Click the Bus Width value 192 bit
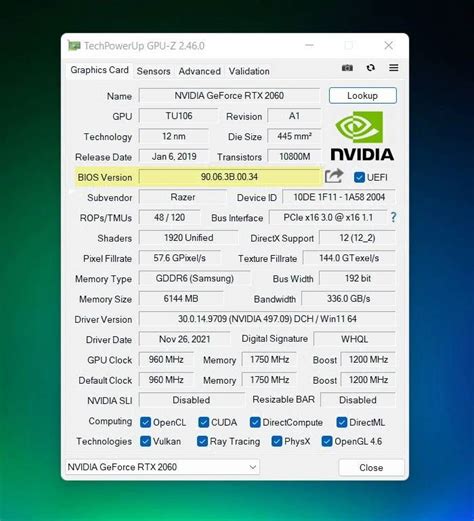 (x=357, y=278)
